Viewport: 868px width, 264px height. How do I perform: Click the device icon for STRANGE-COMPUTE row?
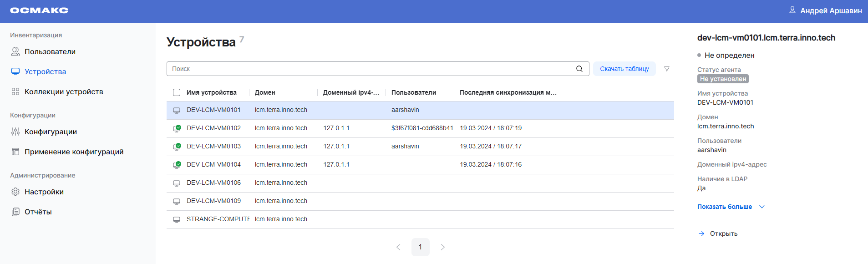[177, 219]
